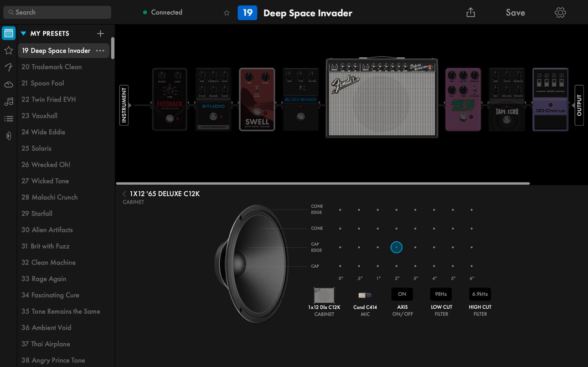Select preset 32 Clean Machine
588x367 pixels.
point(64,262)
